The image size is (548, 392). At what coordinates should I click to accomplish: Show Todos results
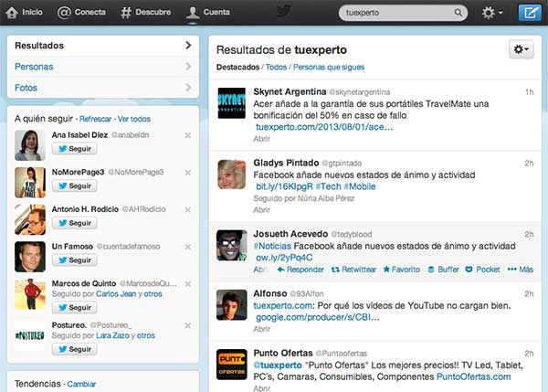tap(276, 67)
